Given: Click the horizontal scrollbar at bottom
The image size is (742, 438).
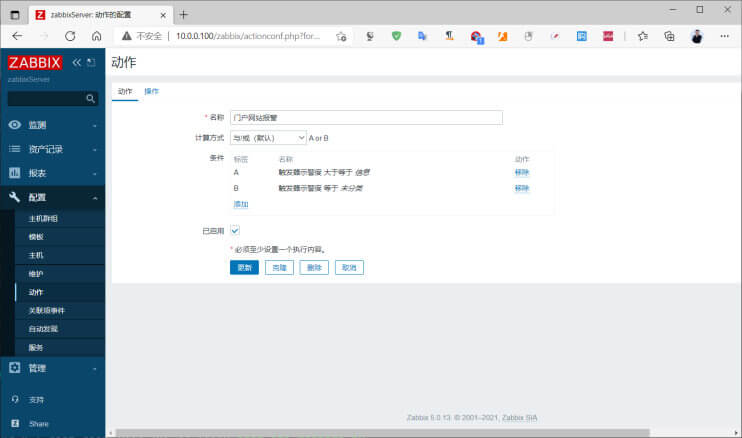Looking at the screenshot, I should coord(382,433).
